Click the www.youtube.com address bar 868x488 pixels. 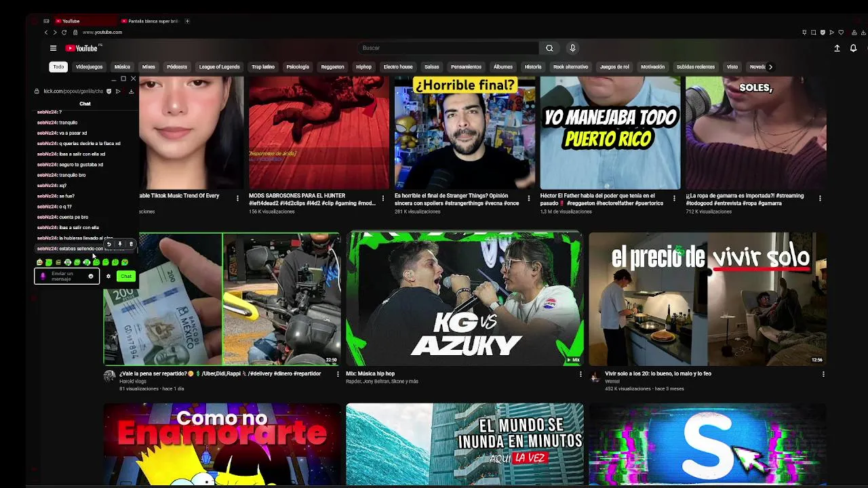(x=102, y=32)
